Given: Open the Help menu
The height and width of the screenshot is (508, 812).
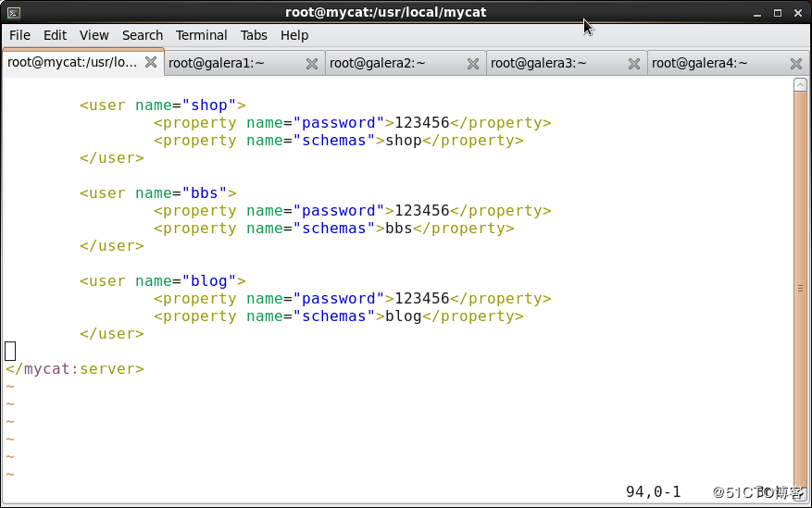Looking at the screenshot, I should 294,35.
